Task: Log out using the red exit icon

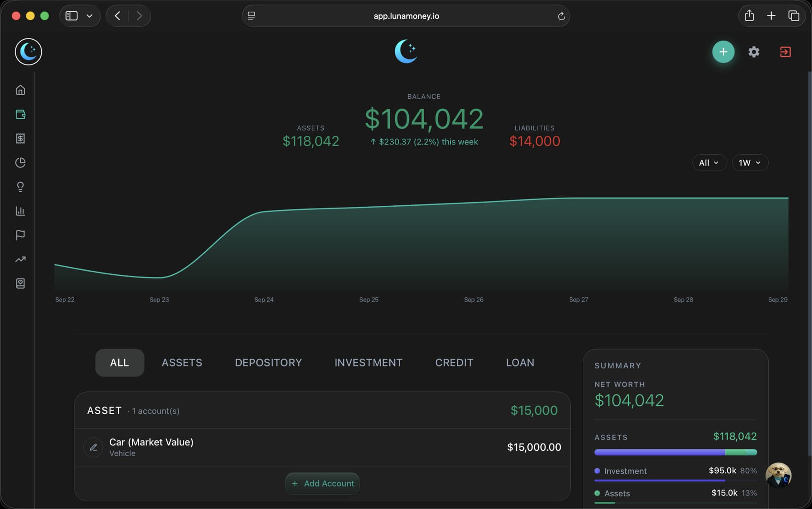Action: (785, 52)
